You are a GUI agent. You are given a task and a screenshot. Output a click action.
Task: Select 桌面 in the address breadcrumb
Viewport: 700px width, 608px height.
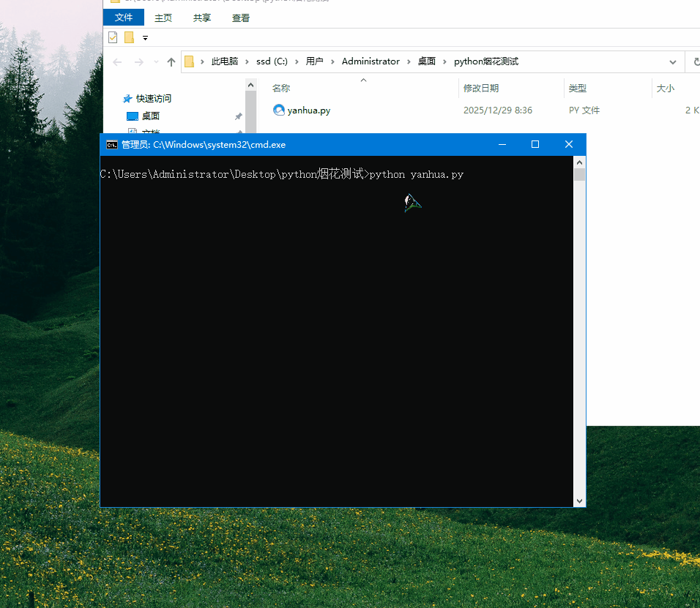point(426,61)
